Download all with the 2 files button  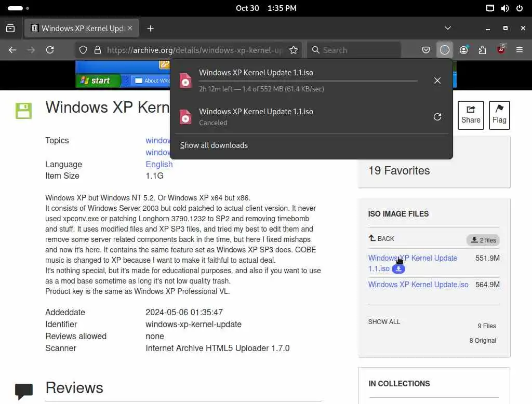483,240
